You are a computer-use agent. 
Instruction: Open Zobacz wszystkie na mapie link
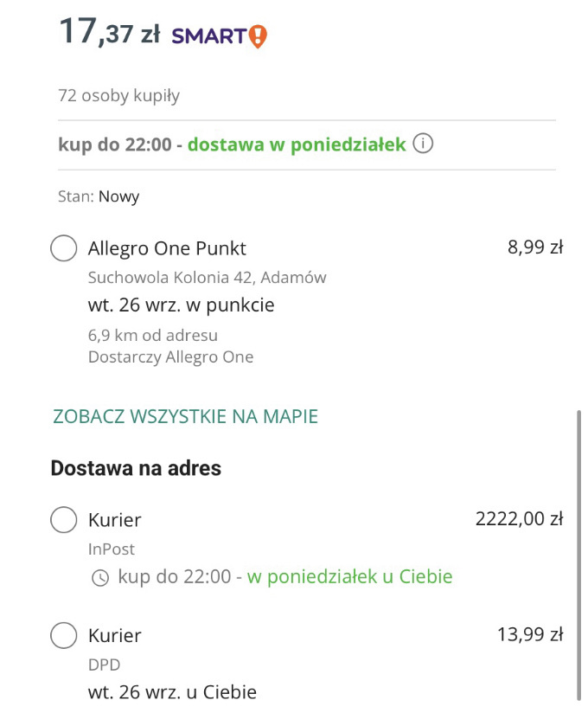185,416
